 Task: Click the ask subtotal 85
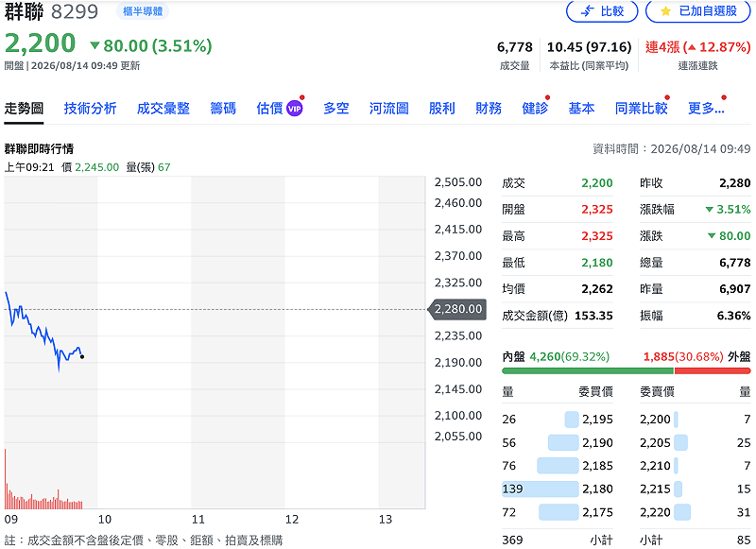coord(744,540)
